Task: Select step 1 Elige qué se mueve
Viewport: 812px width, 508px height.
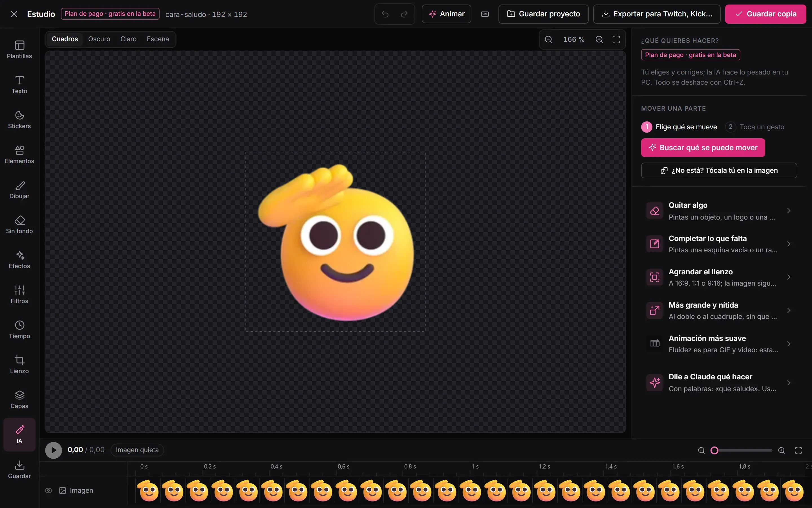Action: 679,127
